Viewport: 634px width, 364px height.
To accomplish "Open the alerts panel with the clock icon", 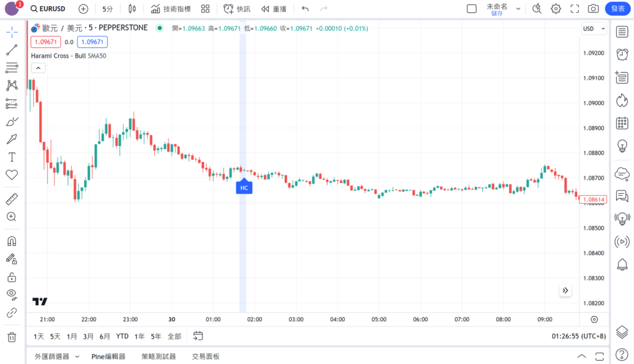I will click(622, 54).
